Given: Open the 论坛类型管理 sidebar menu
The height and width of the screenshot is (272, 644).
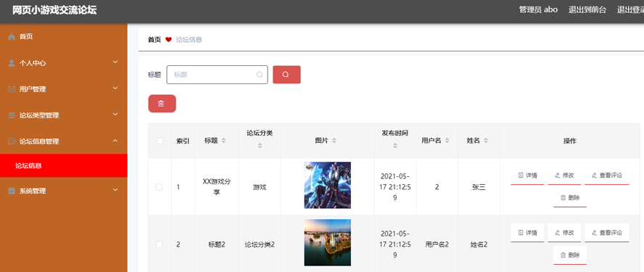Looking at the screenshot, I should [x=64, y=115].
